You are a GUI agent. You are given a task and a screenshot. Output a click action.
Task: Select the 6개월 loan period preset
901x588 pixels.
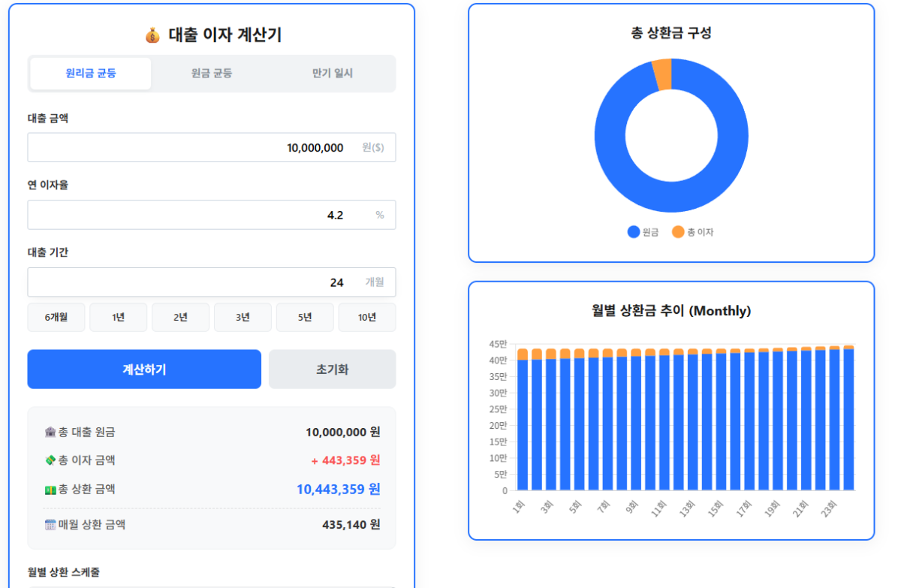[56, 317]
